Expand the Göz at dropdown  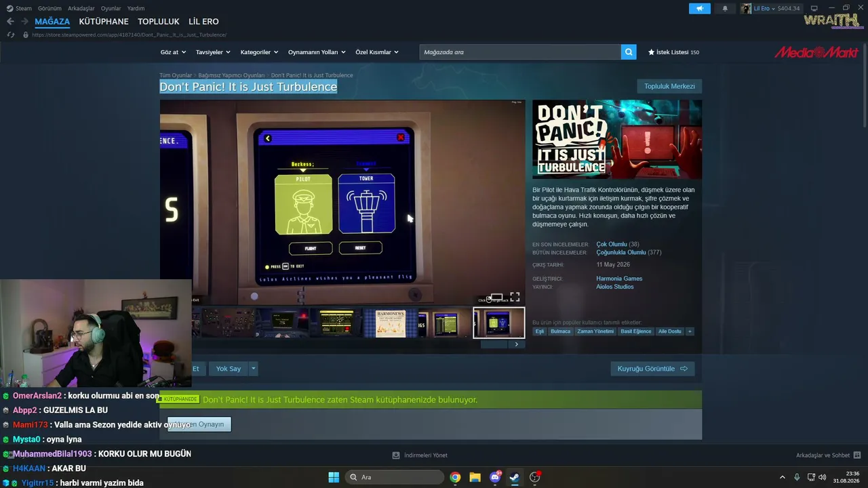point(173,52)
